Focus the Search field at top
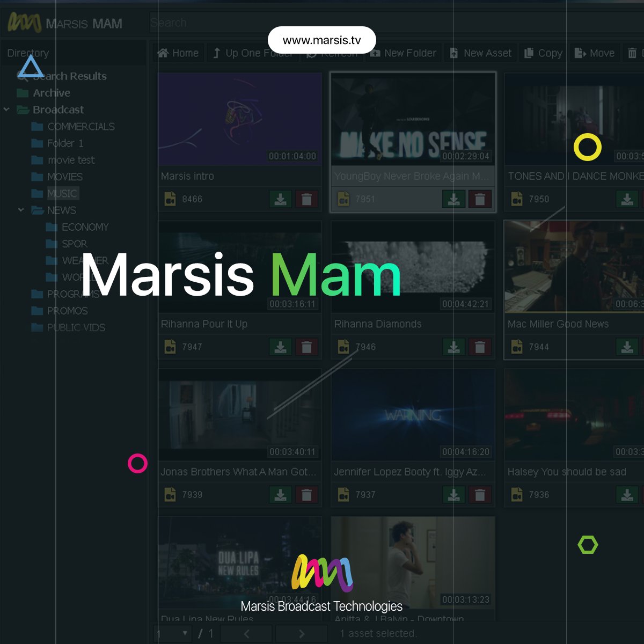 pyautogui.click(x=396, y=23)
